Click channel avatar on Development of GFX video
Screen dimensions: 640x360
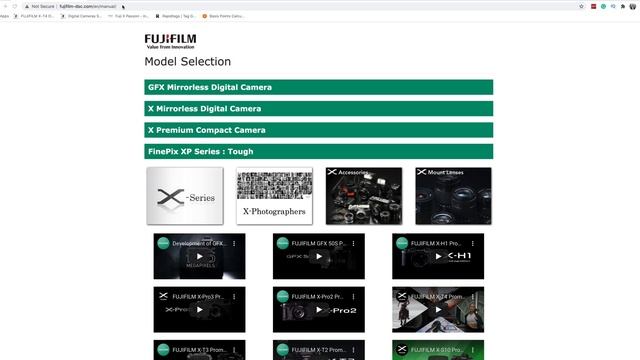click(163, 243)
